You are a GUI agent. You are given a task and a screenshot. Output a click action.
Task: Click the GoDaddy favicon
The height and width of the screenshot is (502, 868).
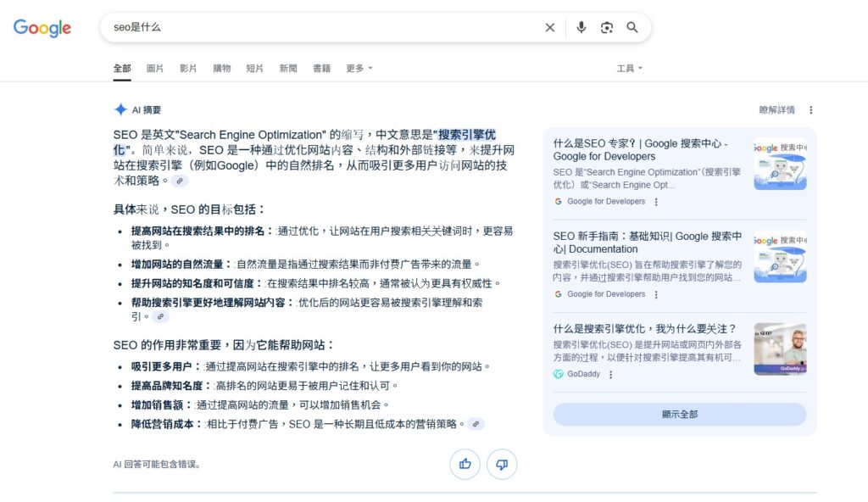click(x=558, y=374)
